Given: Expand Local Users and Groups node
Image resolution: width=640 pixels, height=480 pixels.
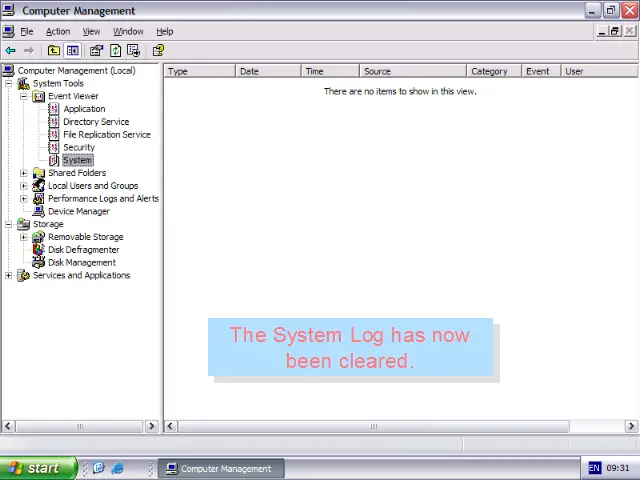Looking at the screenshot, I should (24, 186).
